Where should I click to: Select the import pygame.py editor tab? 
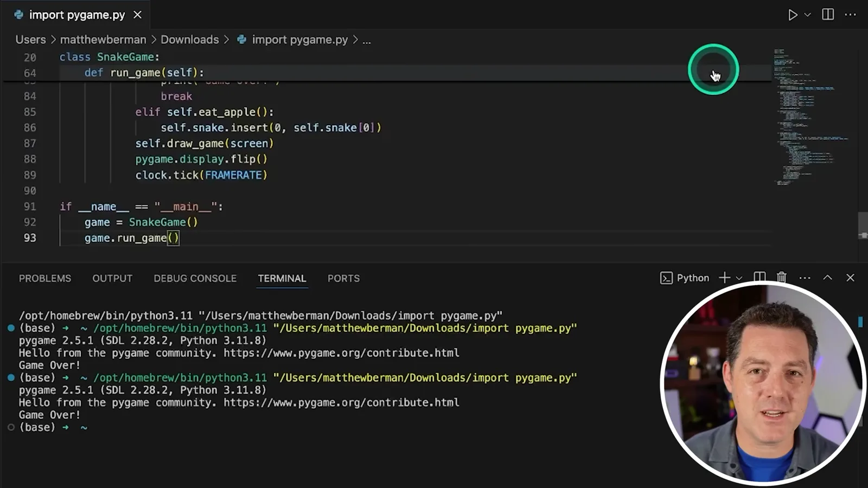[77, 15]
